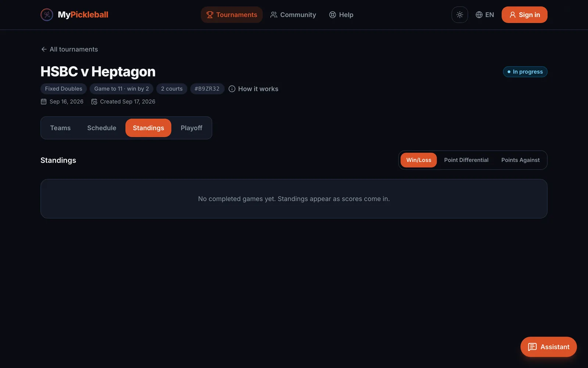Open the Help page
Viewport: 588px width, 368px height.
point(341,15)
